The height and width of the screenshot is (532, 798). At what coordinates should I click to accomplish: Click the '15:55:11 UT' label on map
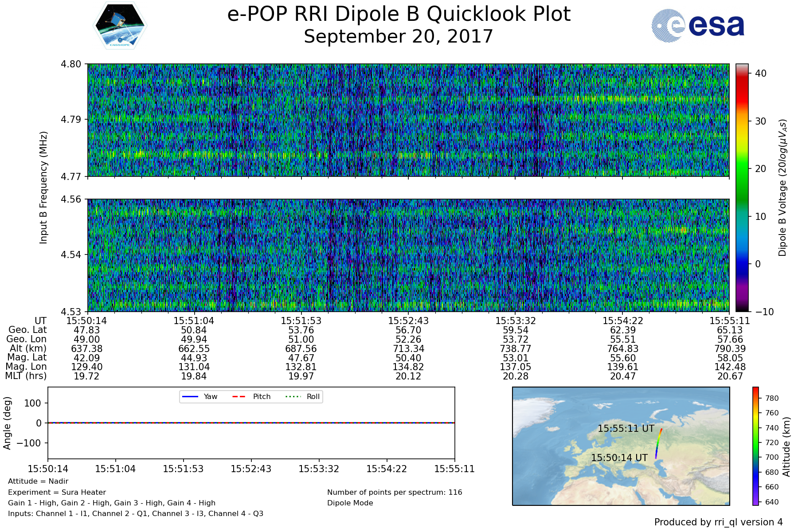(626, 429)
